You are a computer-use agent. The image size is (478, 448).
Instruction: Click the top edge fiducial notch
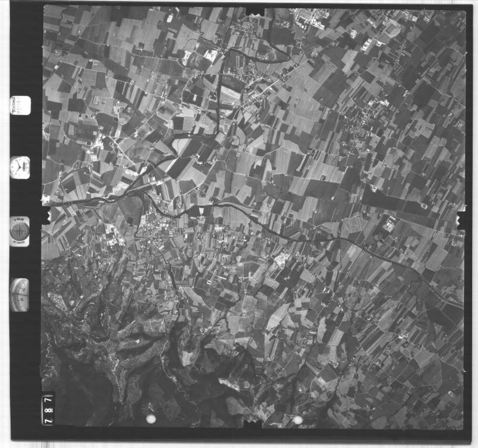255,11
